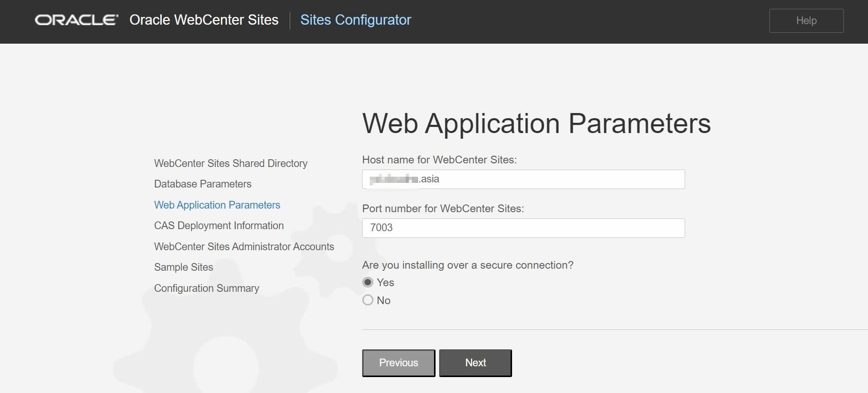The image size is (868, 393).
Task: Select Yes for secure connection
Action: [x=368, y=283]
